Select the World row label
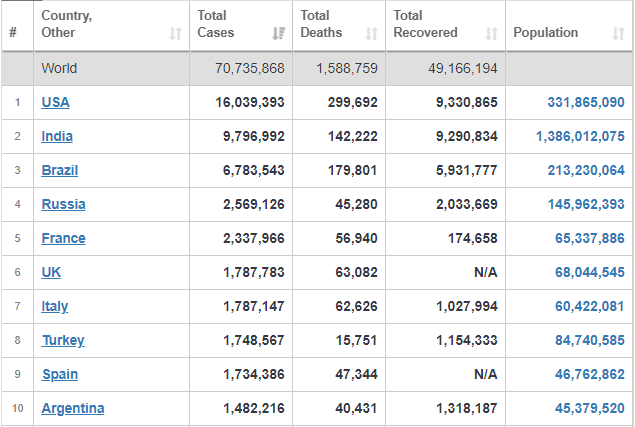635x427 pixels. [x=59, y=68]
